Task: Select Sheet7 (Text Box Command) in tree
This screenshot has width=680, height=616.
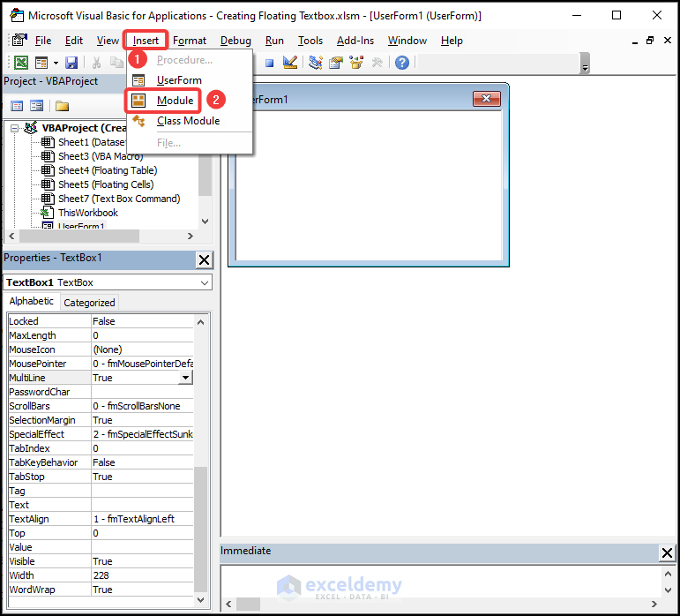Action: click(119, 199)
